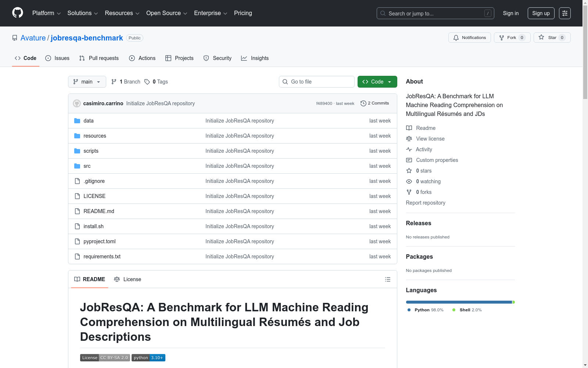Click the Packages heading link

coord(419,256)
